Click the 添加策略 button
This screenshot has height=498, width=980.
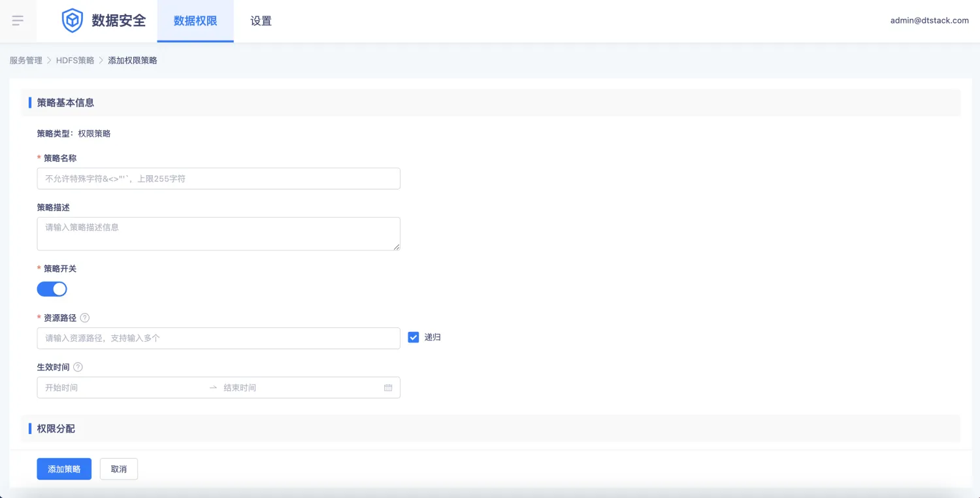[x=64, y=469]
